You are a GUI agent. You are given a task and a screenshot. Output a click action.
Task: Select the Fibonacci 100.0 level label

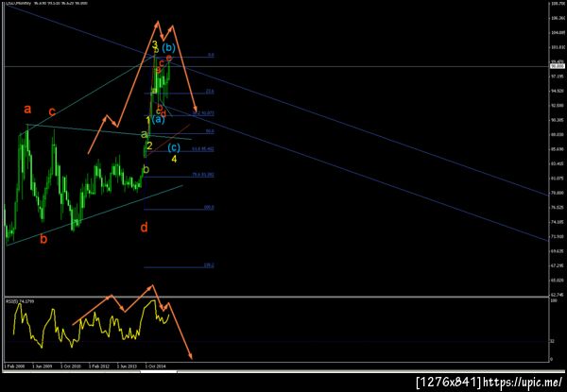209,208
